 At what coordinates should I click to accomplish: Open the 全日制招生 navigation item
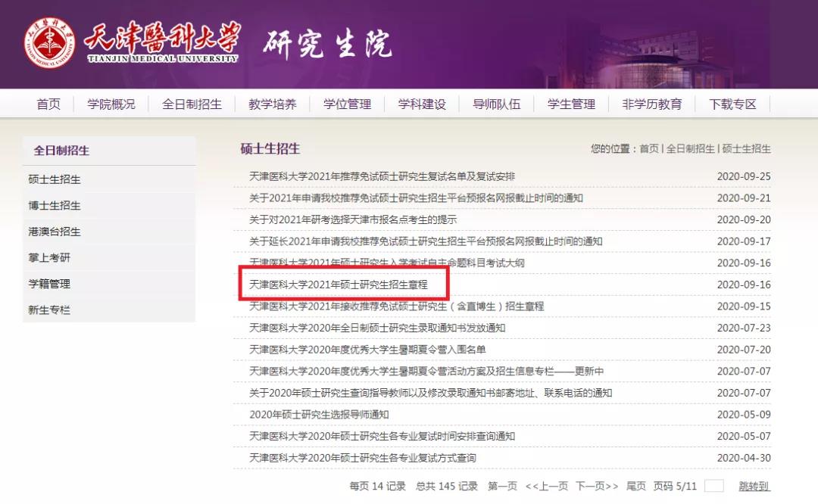tap(192, 104)
